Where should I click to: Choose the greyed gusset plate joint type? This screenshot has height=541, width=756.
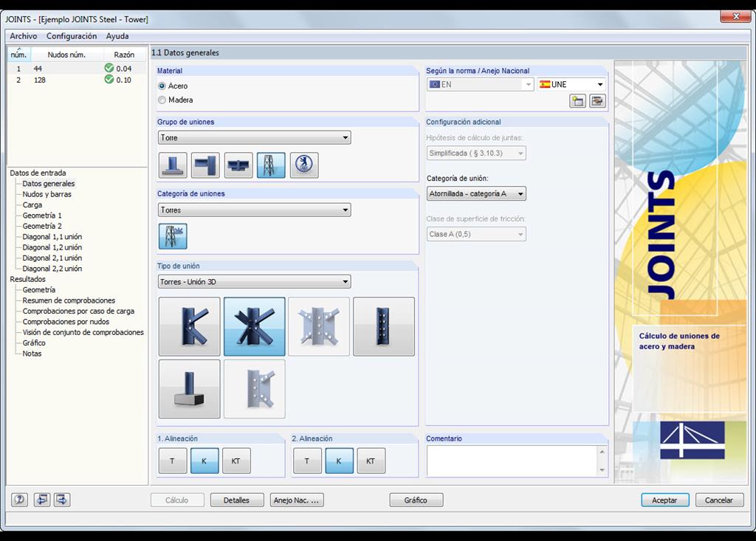[319, 326]
